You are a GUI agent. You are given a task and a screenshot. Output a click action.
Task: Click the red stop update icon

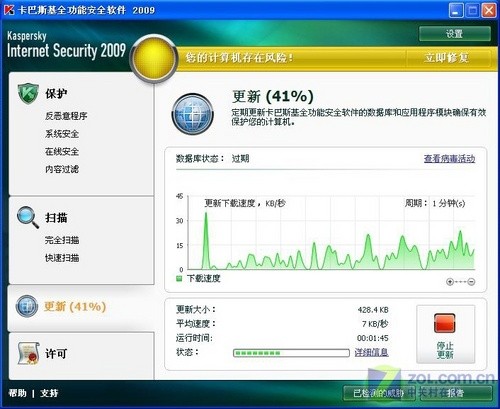(x=445, y=323)
